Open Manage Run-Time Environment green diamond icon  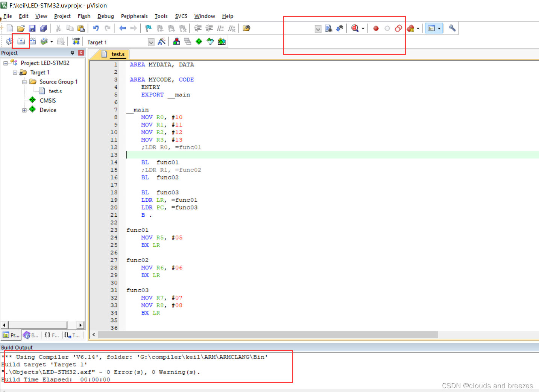pos(199,41)
